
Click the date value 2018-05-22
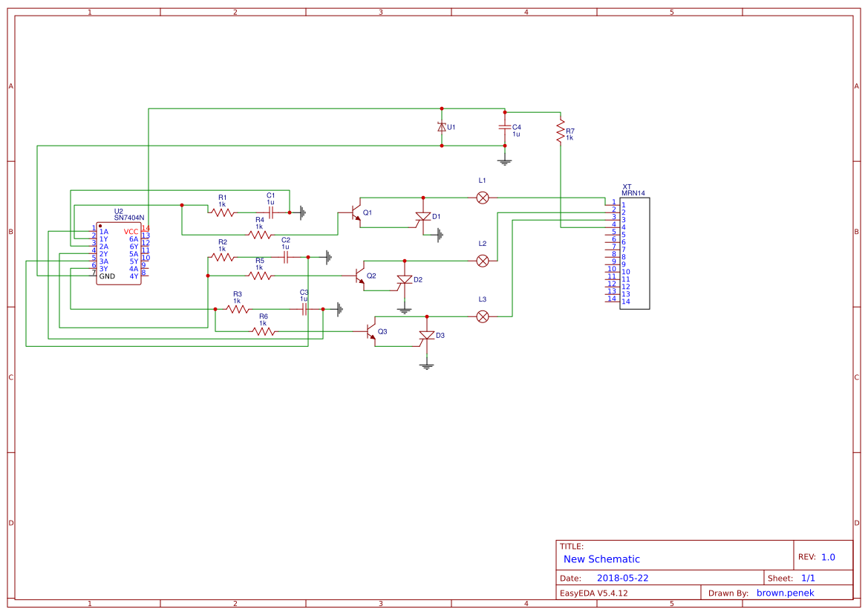[623, 578]
